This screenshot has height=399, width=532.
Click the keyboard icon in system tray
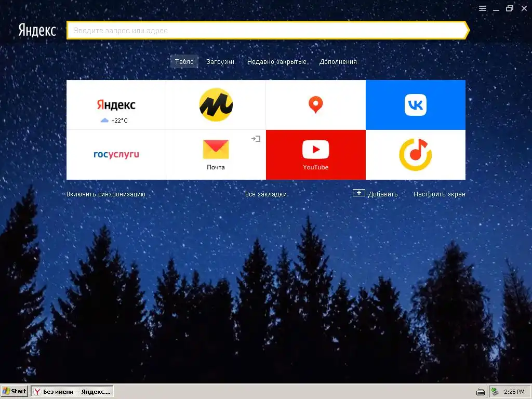[x=481, y=392]
